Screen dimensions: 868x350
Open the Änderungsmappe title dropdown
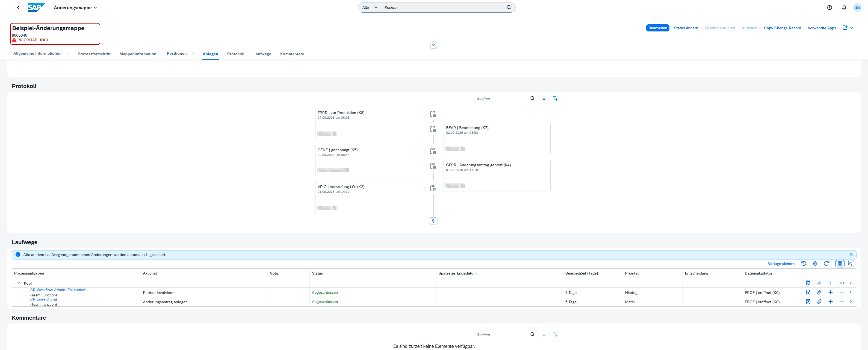pos(95,7)
